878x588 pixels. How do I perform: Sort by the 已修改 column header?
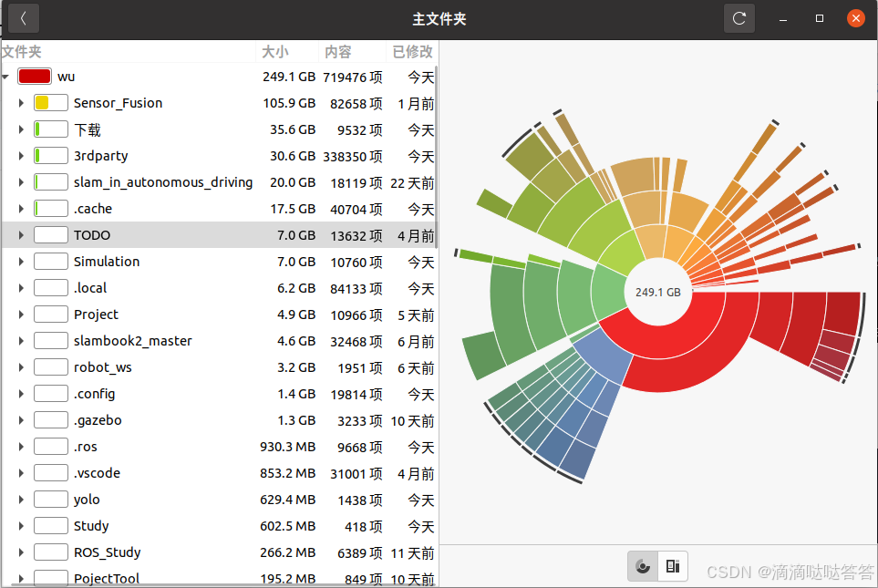pyautogui.click(x=412, y=52)
